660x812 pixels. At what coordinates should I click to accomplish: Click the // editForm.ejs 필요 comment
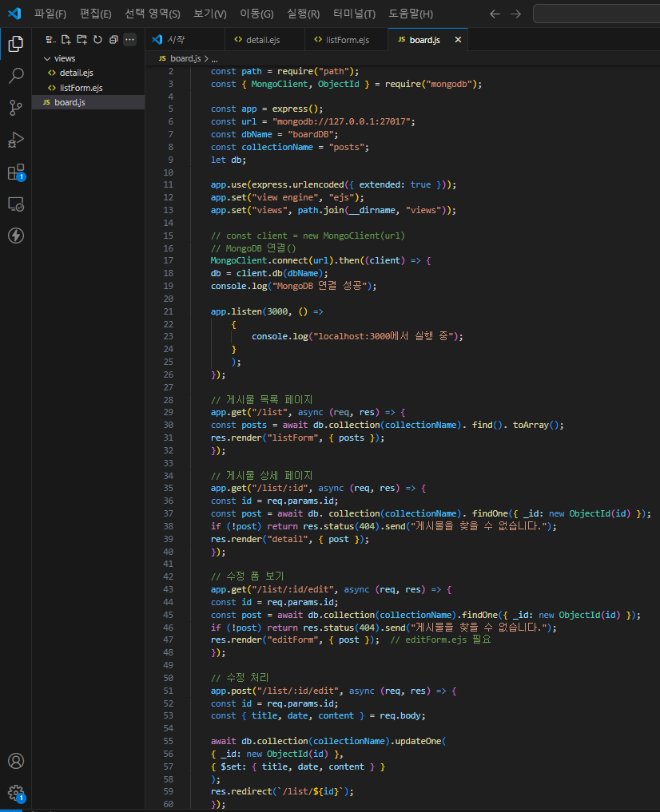[440, 640]
